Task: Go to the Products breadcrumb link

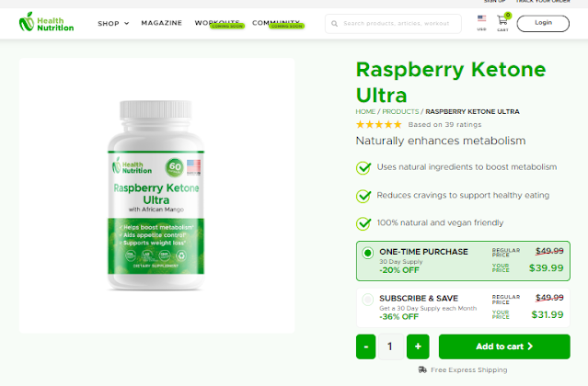Action: tap(400, 111)
